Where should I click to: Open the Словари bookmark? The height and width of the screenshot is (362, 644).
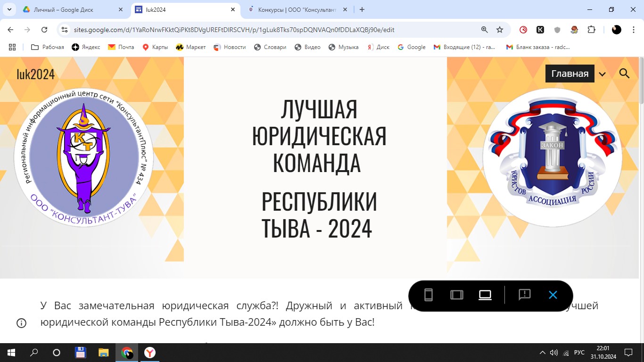270,47
